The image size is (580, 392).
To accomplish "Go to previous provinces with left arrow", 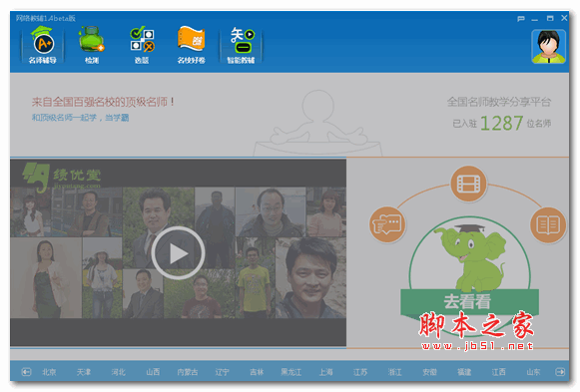I will click(26, 372).
